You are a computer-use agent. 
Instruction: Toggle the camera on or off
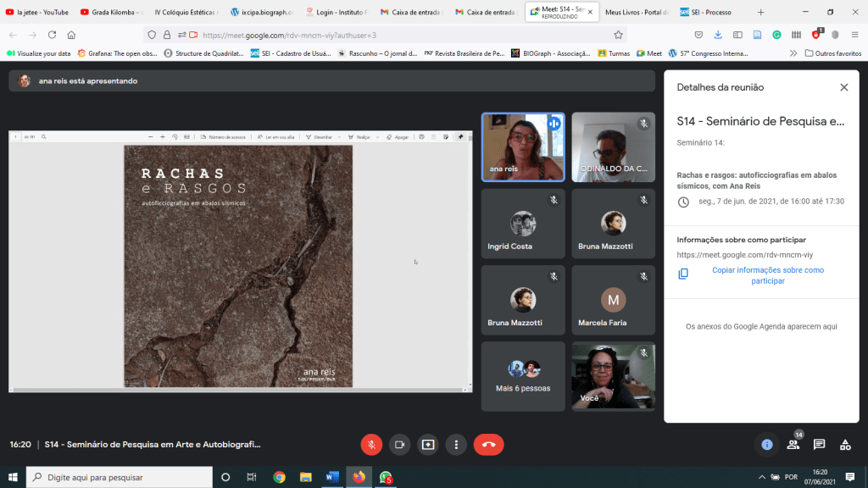pos(399,444)
